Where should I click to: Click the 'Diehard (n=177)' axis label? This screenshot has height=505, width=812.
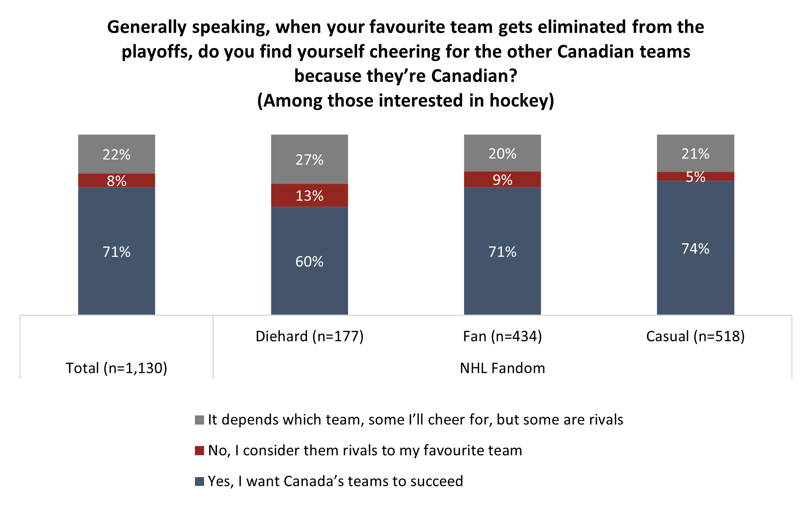309,337
